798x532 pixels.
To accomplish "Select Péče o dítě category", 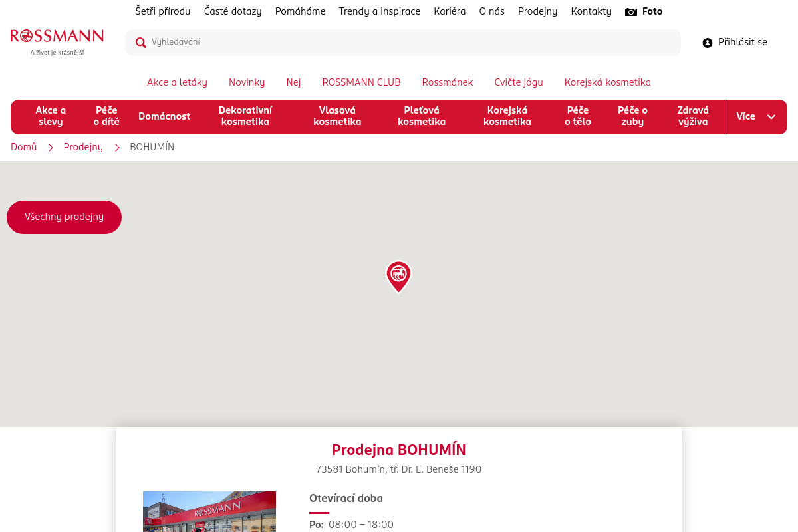I will 106,116.
